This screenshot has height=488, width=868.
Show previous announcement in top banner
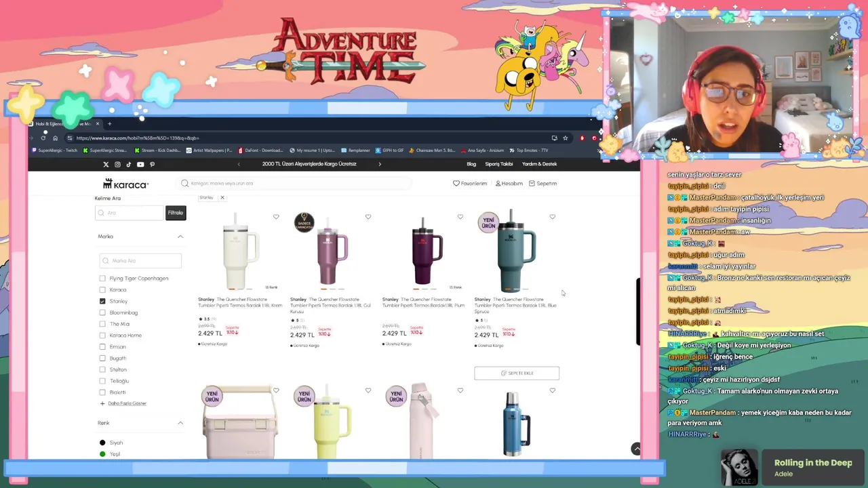click(239, 164)
